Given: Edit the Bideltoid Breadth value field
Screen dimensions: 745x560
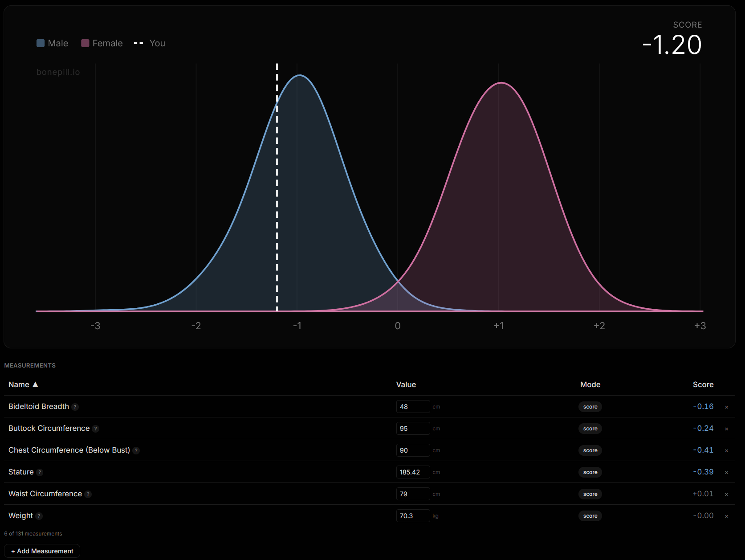Looking at the screenshot, I should (413, 407).
